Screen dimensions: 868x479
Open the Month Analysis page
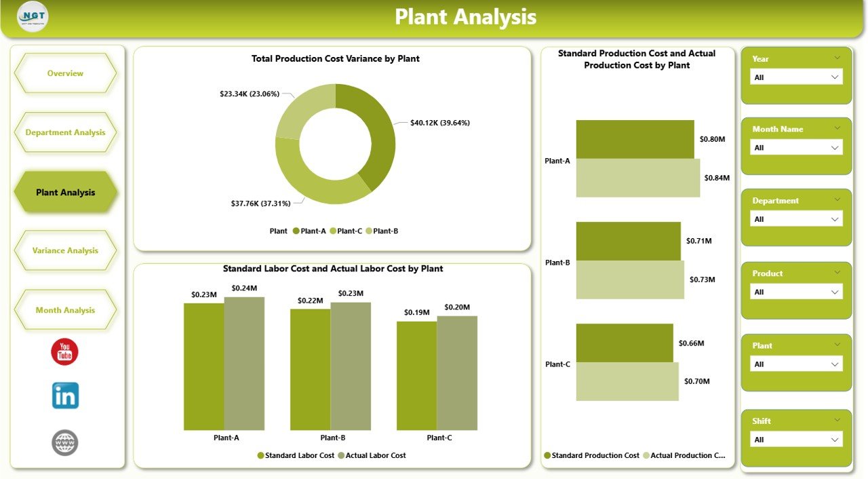coord(65,309)
